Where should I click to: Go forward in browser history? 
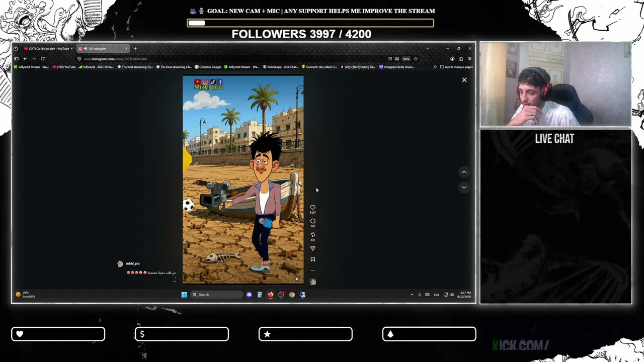[x=34, y=59]
